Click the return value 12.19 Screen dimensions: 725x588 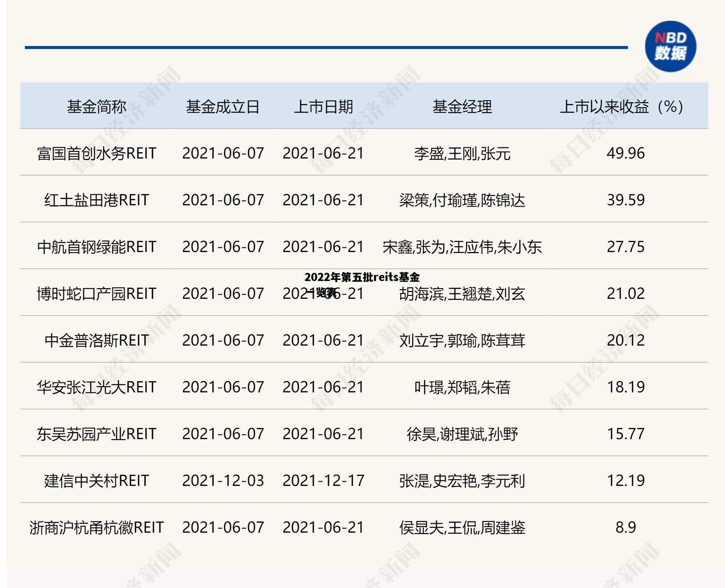[x=625, y=481]
